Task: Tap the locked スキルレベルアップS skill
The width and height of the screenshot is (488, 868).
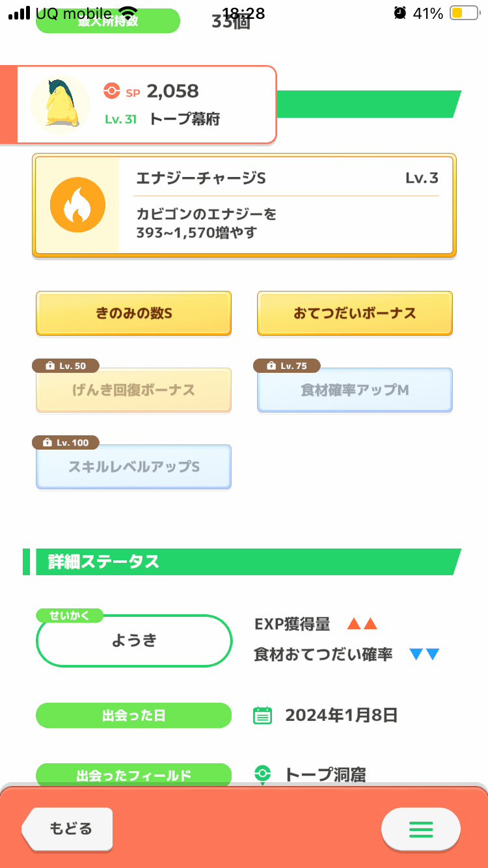Action: 133,467
